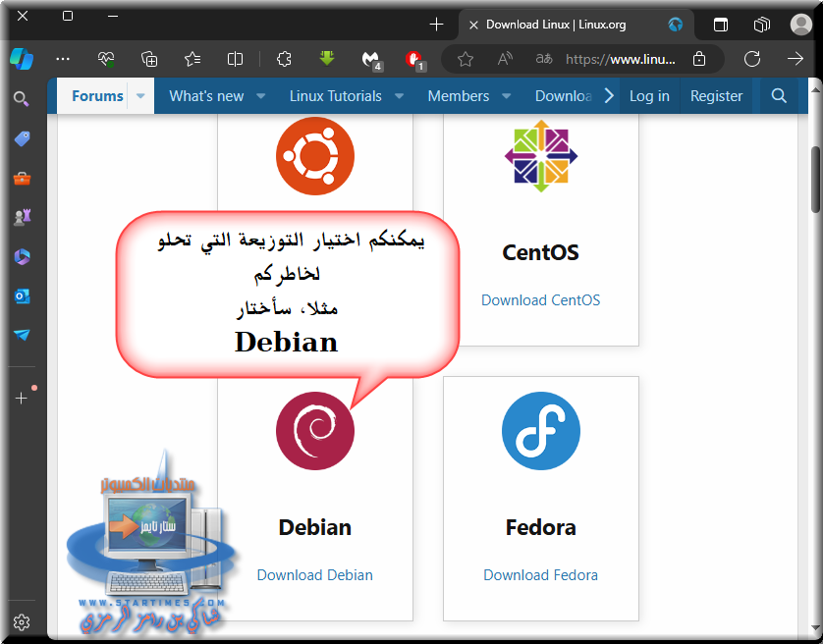Open the Collections toolbar icon
This screenshot has width=823, height=644.
coord(149,59)
